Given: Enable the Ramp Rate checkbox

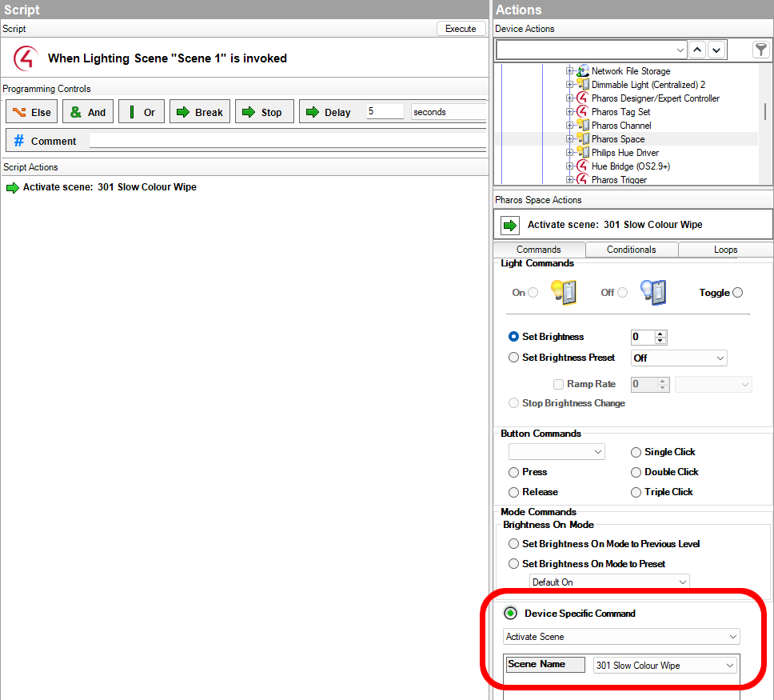Looking at the screenshot, I should pyautogui.click(x=559, y=385).
